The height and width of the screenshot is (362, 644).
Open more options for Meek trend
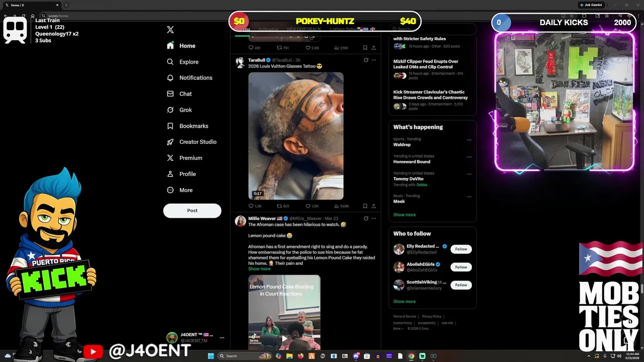click(469, 197)
